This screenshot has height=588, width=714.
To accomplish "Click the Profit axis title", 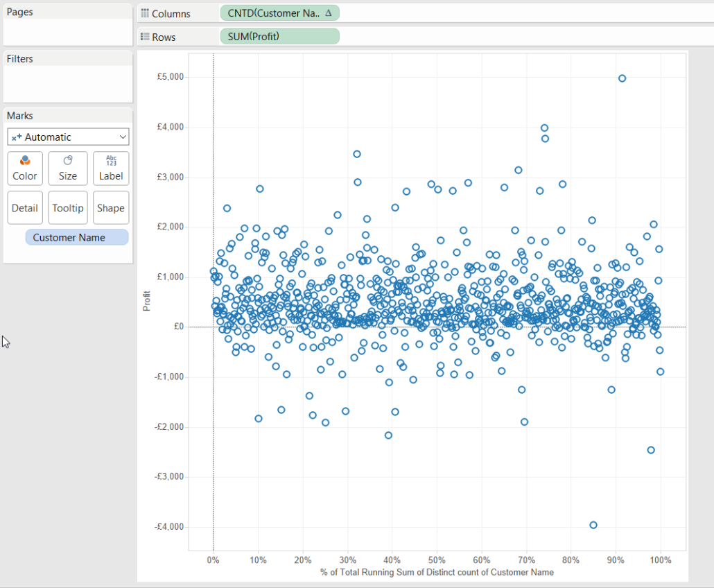I will 147,301.
